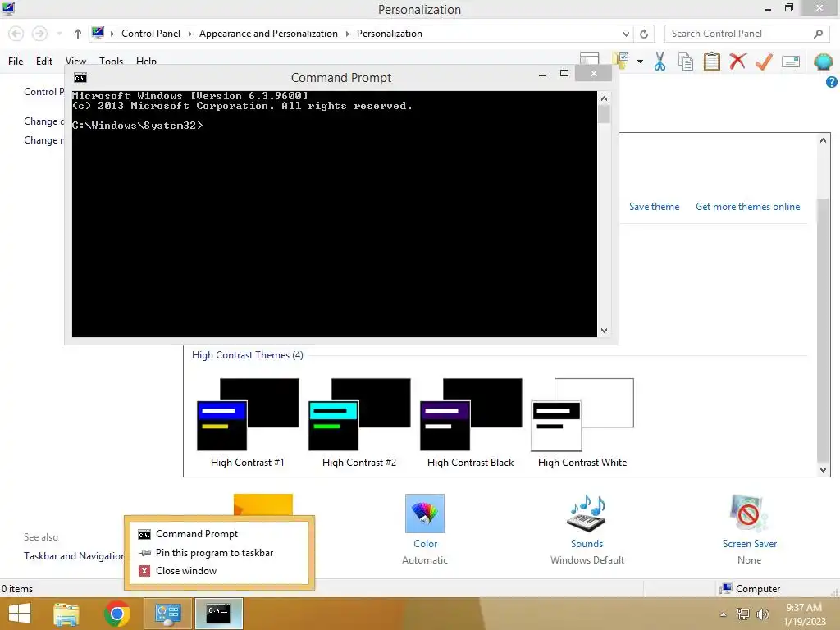Image resolution: width=840 pixels, height=630 pixels.
Task: Click the Color label link
Action: 426,544
